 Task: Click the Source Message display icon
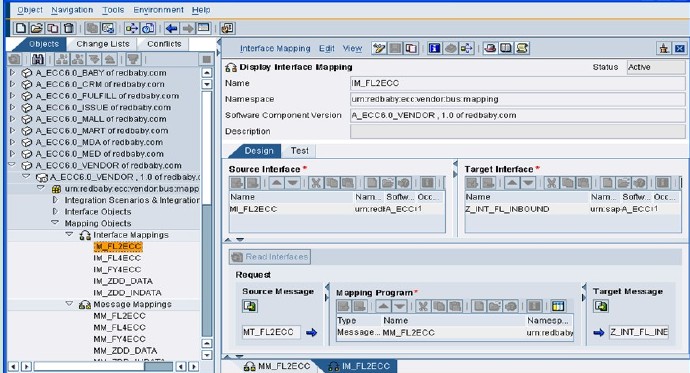coord(250,306)
